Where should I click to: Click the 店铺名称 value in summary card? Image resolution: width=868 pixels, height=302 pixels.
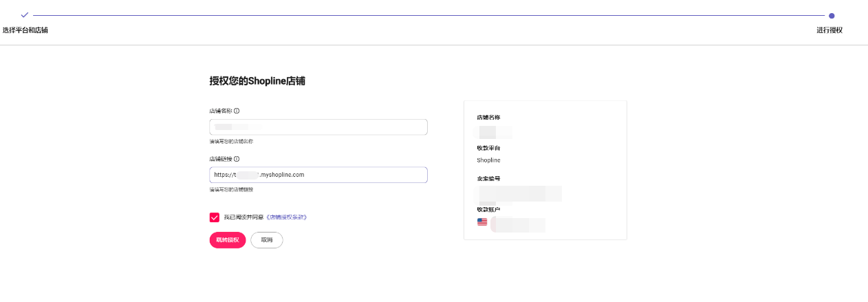494,132
